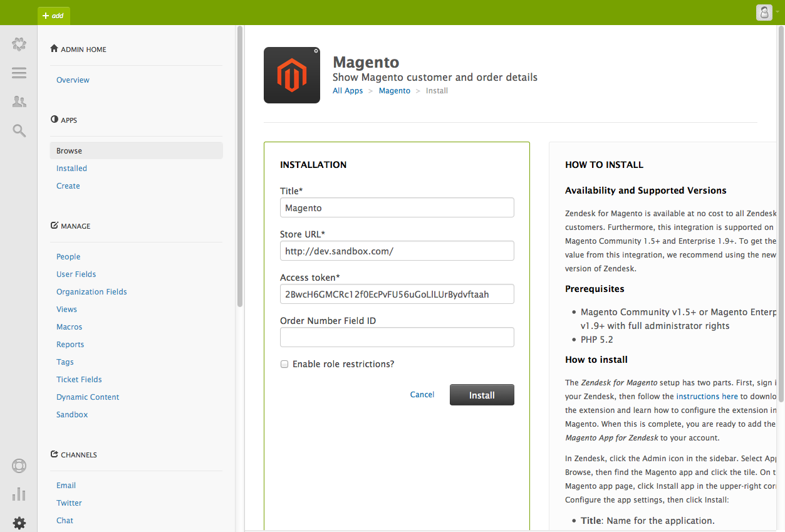Open Overview in Admin Home

[x=73, y=80]
